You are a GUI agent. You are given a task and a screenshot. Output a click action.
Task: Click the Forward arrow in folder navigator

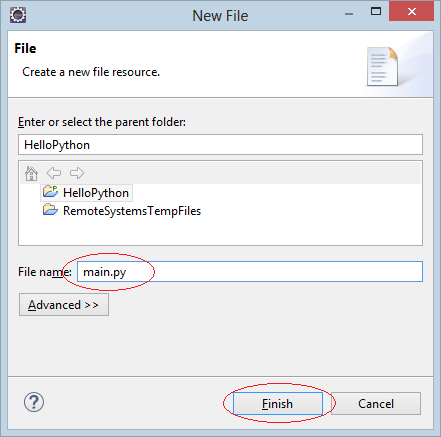tap(77, 173)
